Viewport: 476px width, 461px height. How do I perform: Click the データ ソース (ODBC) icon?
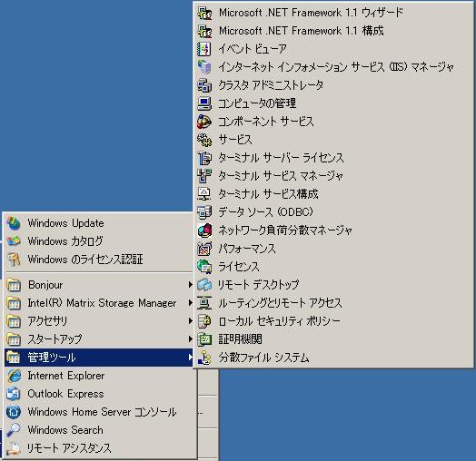204,212
